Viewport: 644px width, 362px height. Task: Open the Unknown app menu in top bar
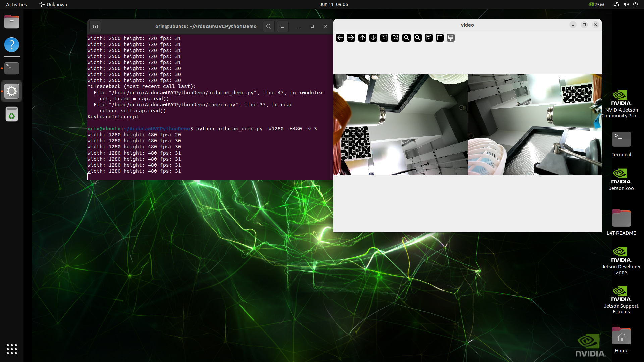(53, 4)
